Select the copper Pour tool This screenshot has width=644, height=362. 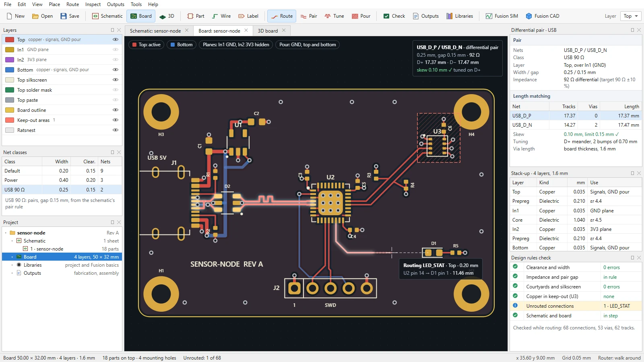[361, 16]
